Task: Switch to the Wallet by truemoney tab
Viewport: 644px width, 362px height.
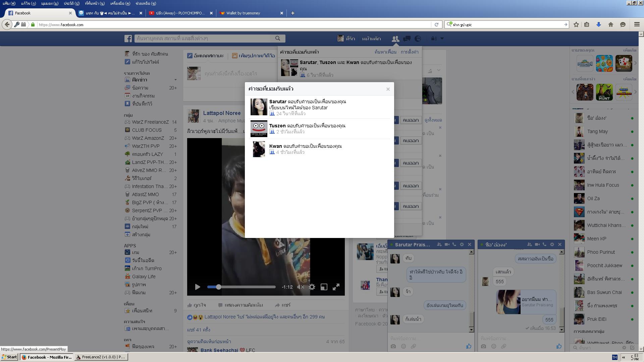Action: [x=243, y=13]
